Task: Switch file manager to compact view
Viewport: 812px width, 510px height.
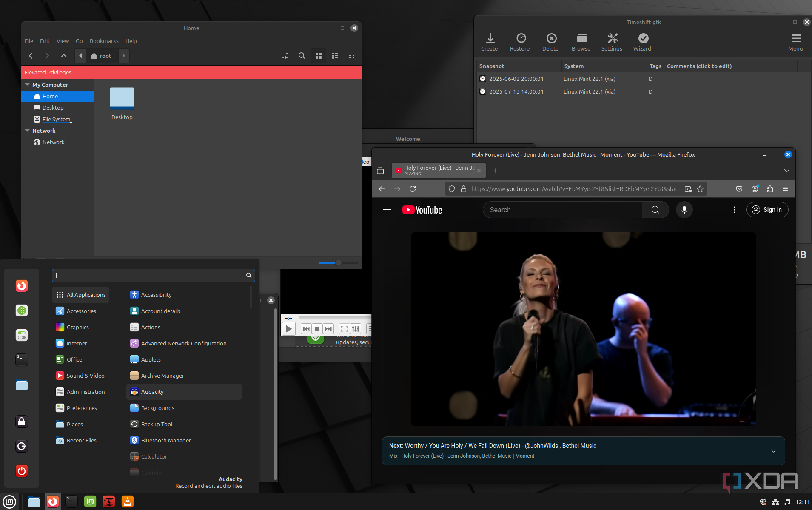Action: (352, 56)
